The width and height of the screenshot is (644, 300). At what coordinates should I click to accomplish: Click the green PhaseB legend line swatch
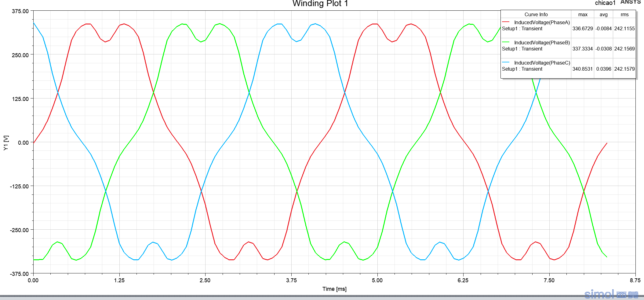[x=506, y=42]
